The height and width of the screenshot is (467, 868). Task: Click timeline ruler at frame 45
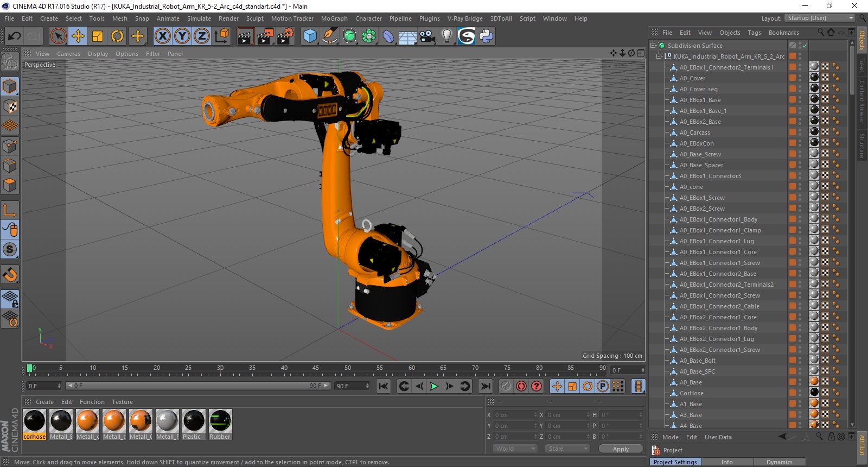pos(316,369)
